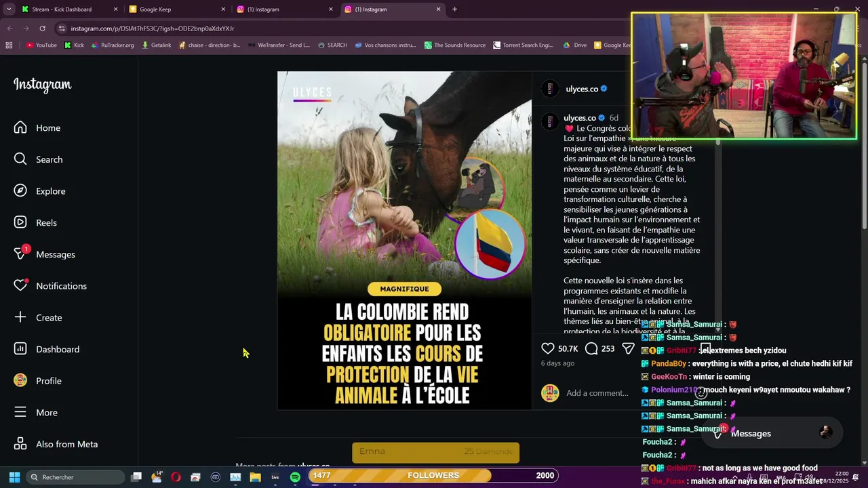Open the tab search dropdown arrow

pyautogui.click(x=9, y=9)
